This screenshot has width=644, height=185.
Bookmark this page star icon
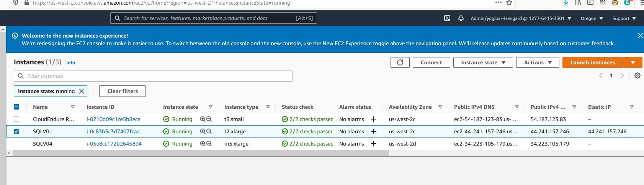point(509,3)
